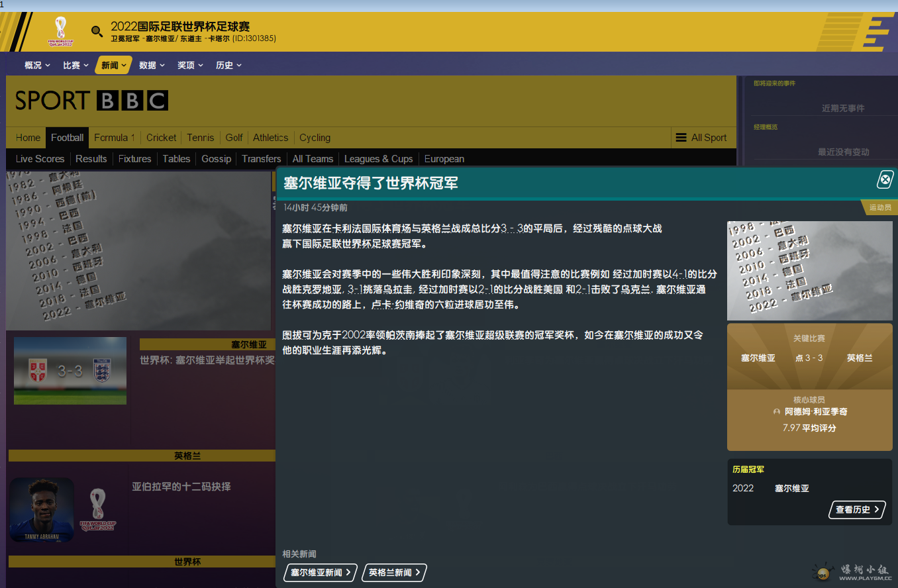Open Leagues & Cups sub-tab
The height and width of the screenshot is (588, 898).
click(x=379, y=159)
